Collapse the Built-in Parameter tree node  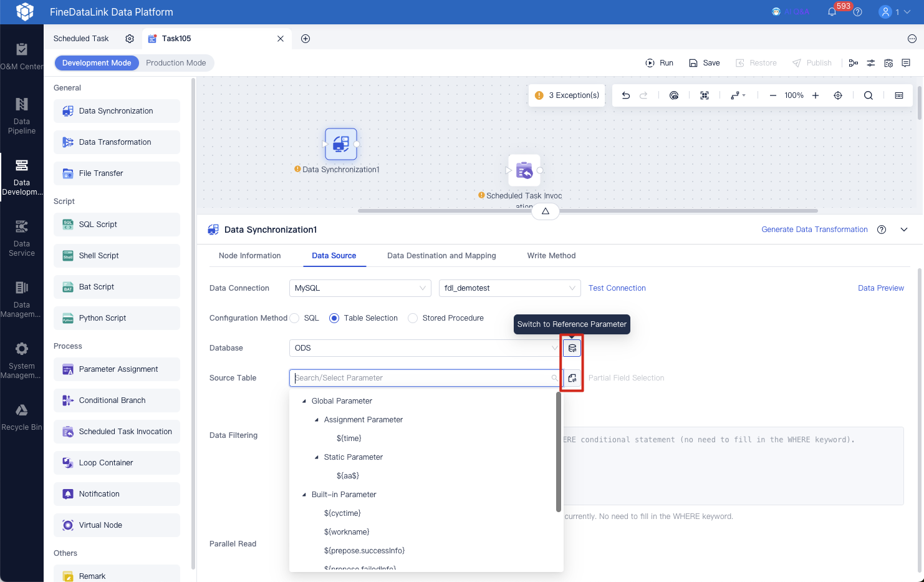[304, 495]
